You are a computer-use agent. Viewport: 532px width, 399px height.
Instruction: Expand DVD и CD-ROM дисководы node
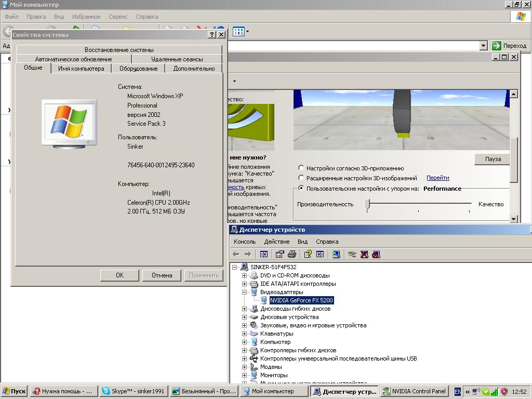[244, 275]
